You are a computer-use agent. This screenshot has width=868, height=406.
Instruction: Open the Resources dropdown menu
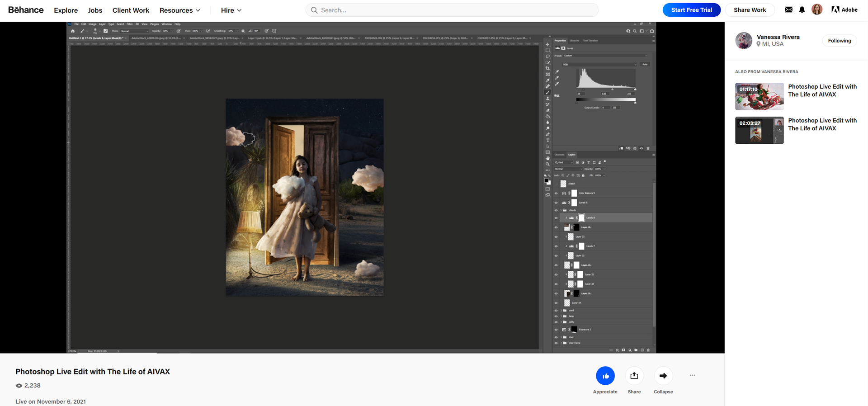[x=179, y=10]
